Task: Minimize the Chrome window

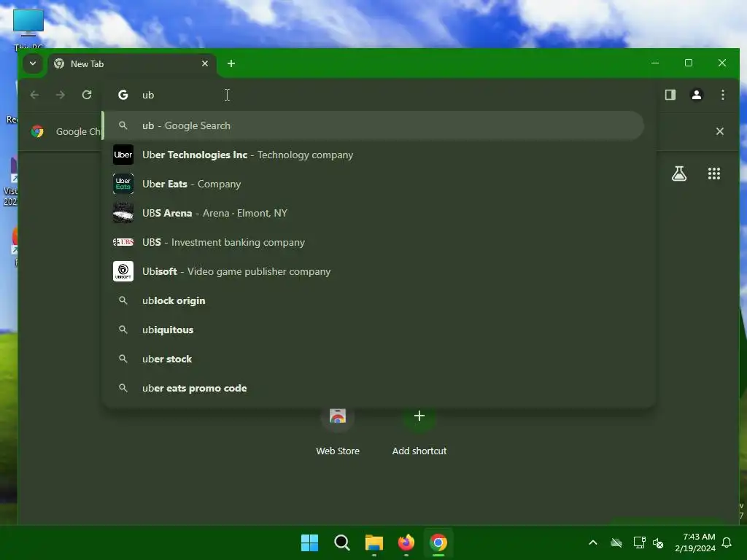Action: pyautogui.click(x=655, y=63)
